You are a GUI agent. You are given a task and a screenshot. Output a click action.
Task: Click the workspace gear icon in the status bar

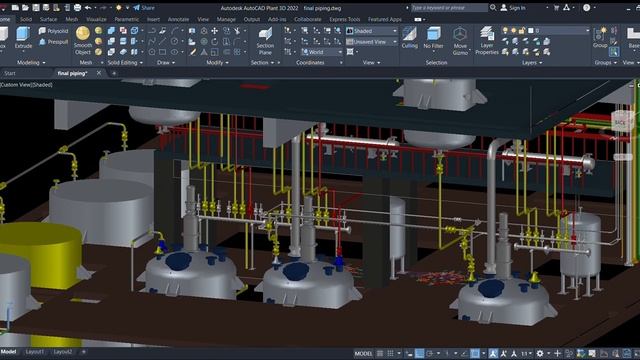coord(540,353)
